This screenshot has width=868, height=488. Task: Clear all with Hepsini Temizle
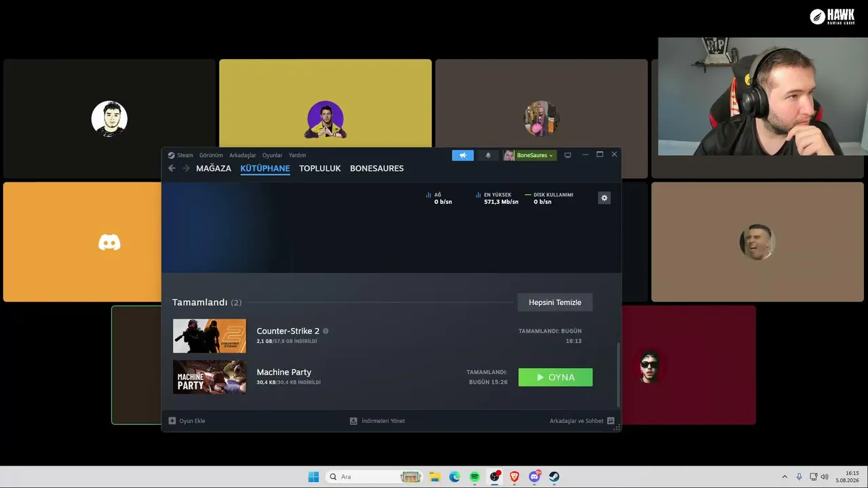(x=555, y=302)
